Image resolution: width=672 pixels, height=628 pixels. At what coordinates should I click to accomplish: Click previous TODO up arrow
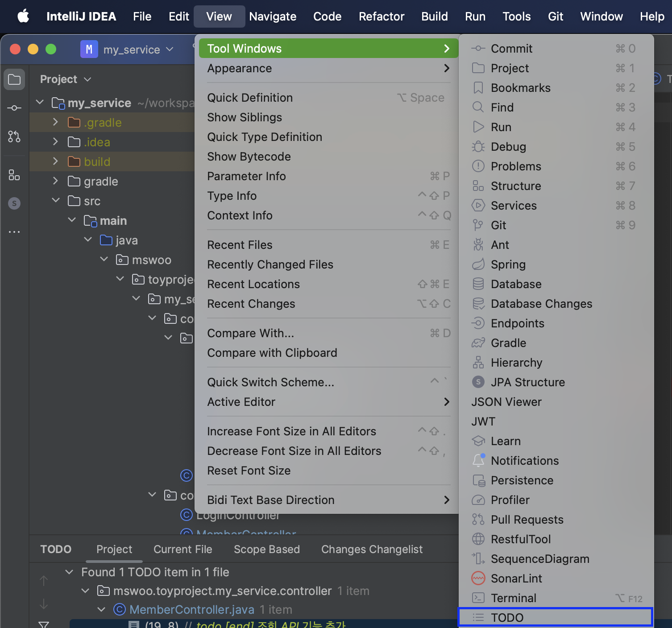pos(44,581)
